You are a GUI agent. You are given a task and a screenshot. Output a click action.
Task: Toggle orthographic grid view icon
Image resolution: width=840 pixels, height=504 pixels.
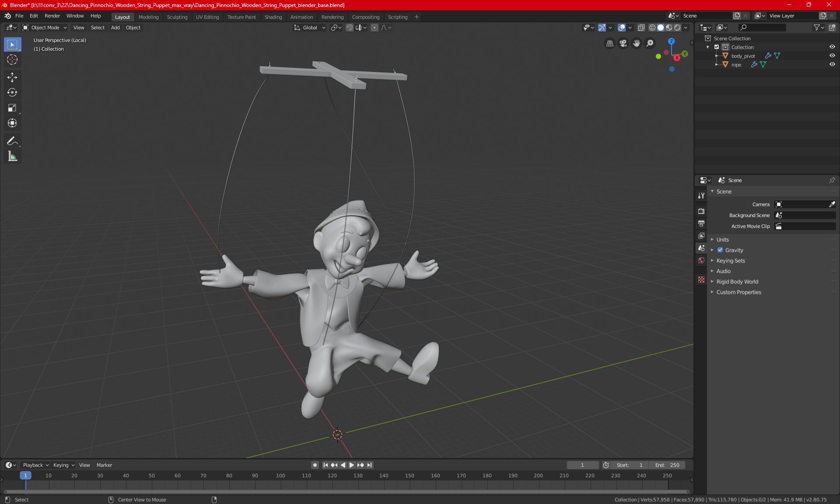point(609,43)
